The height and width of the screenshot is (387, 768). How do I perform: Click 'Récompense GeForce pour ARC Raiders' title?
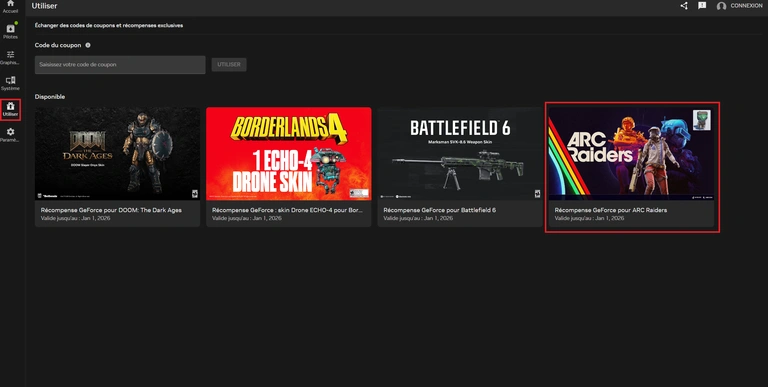coord(611,210)
